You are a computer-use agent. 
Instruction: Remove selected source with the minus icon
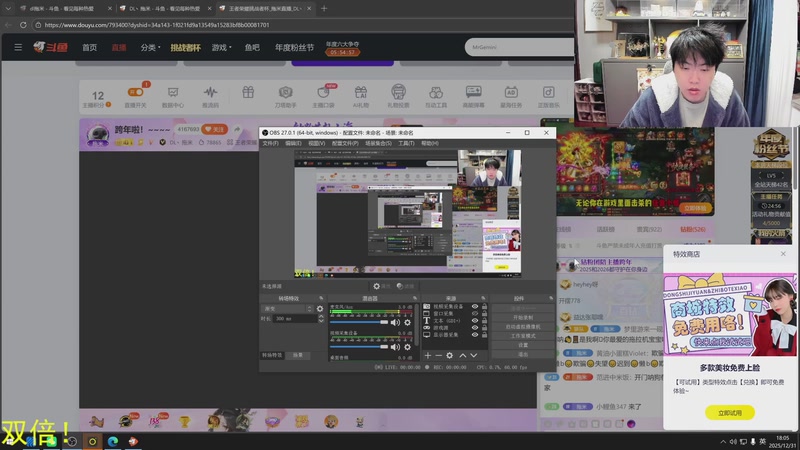pyautogui.click(x=438, y=355)
